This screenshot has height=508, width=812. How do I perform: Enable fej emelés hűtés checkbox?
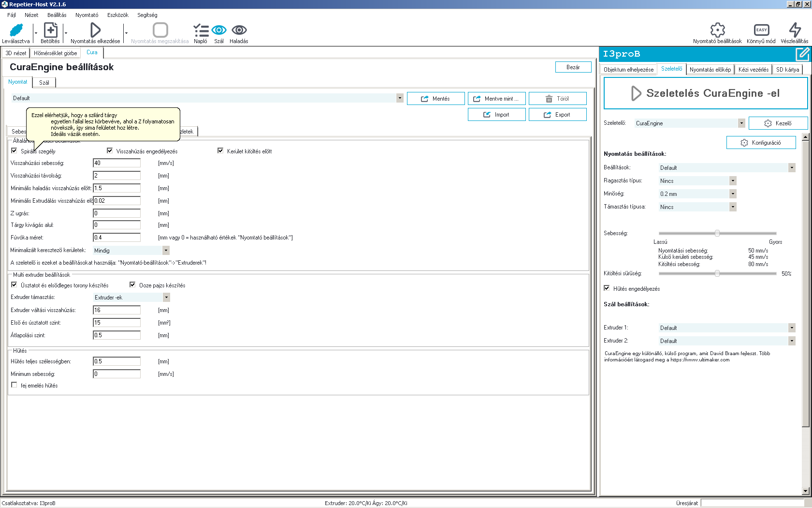[14, 385]
